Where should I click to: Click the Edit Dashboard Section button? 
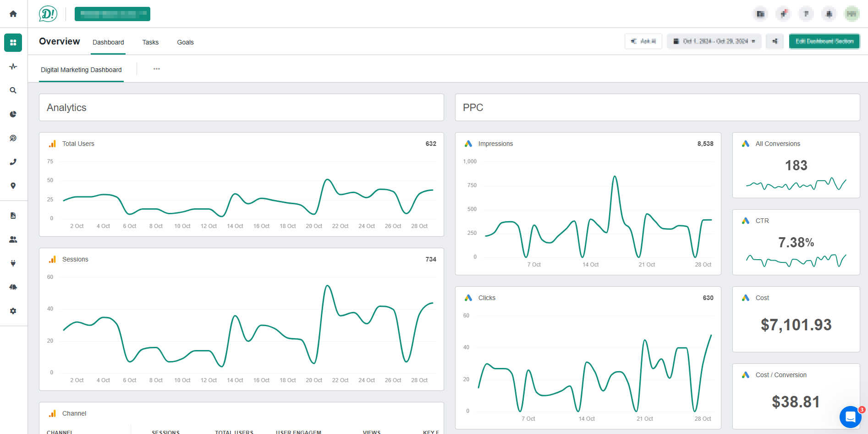824,41
